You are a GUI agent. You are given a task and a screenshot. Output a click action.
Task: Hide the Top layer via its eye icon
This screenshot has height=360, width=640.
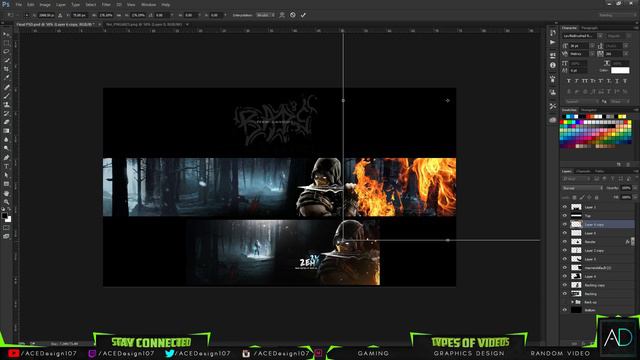tap(565, 216)
